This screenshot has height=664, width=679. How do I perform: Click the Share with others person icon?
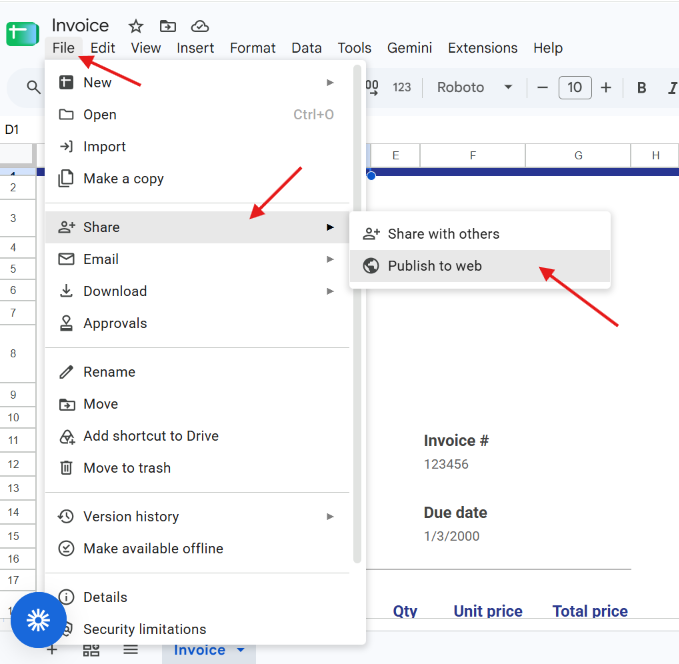pos(371,234)
